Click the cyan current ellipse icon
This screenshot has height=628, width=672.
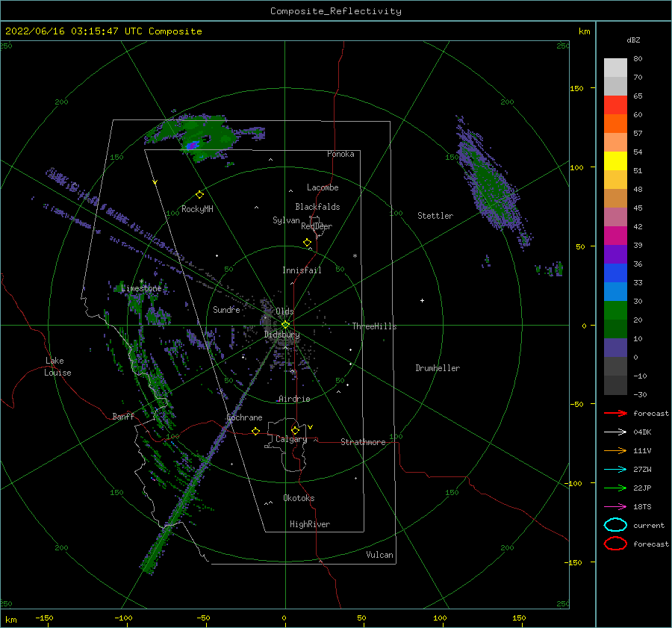click(615, 525)
